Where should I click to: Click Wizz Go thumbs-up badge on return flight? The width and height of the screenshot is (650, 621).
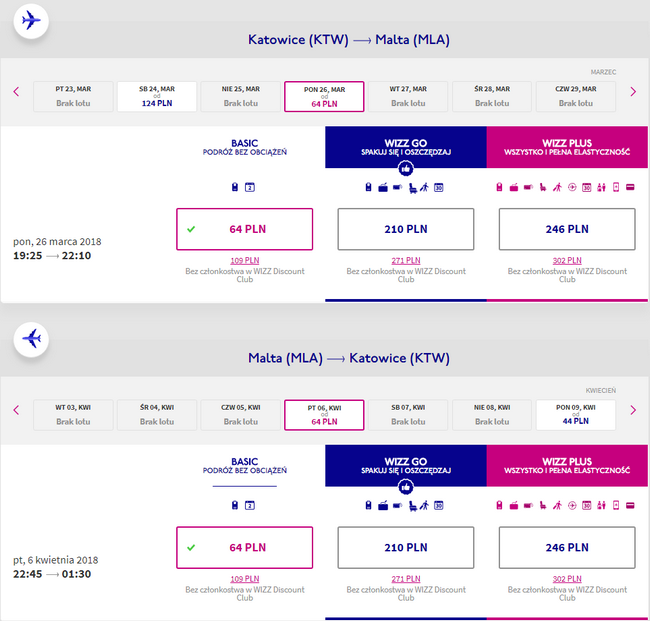(x=405, y=487)
